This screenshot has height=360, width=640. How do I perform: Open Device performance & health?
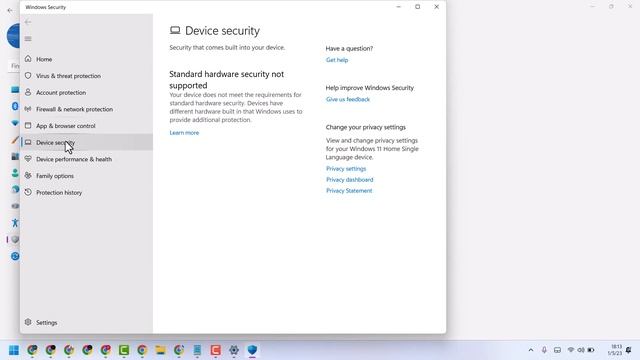(87, 159)
